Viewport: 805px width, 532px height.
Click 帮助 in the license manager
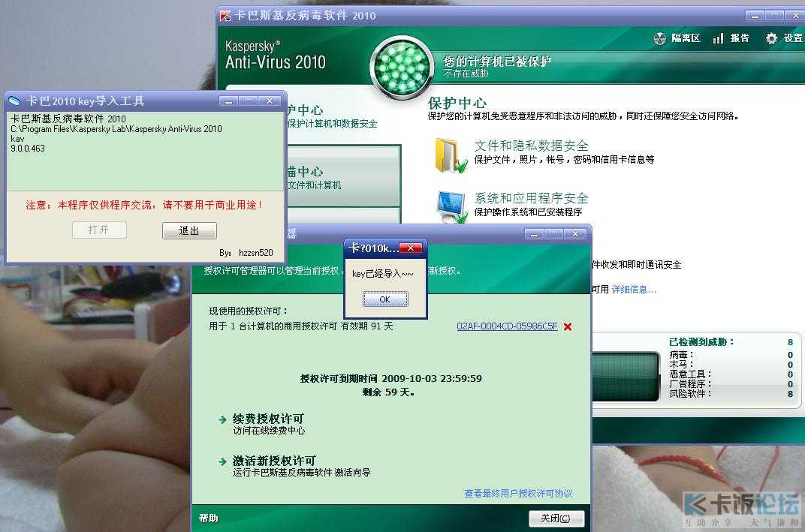pyautogui.click(x=209, y=518)
